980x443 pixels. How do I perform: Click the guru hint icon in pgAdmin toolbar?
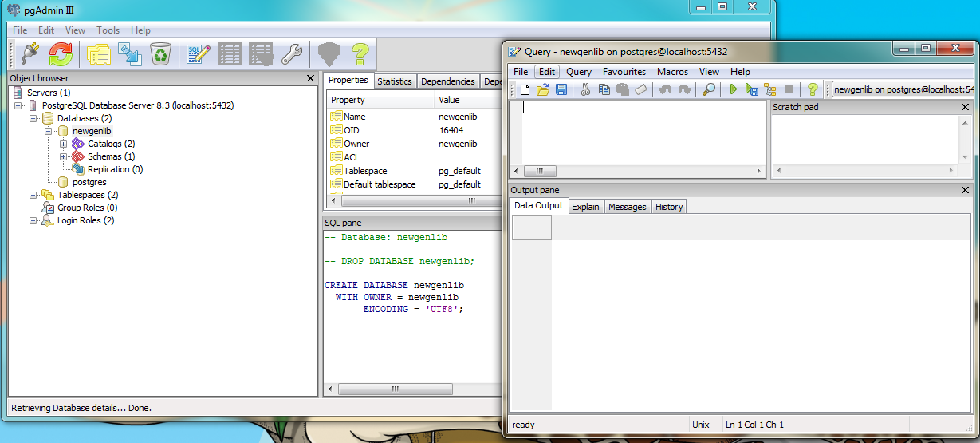[x=329, y=54]
